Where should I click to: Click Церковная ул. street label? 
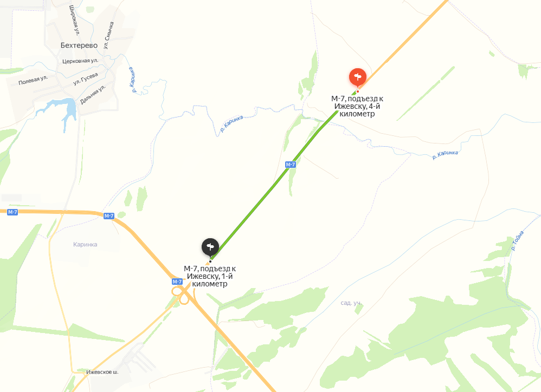point(80,61)
